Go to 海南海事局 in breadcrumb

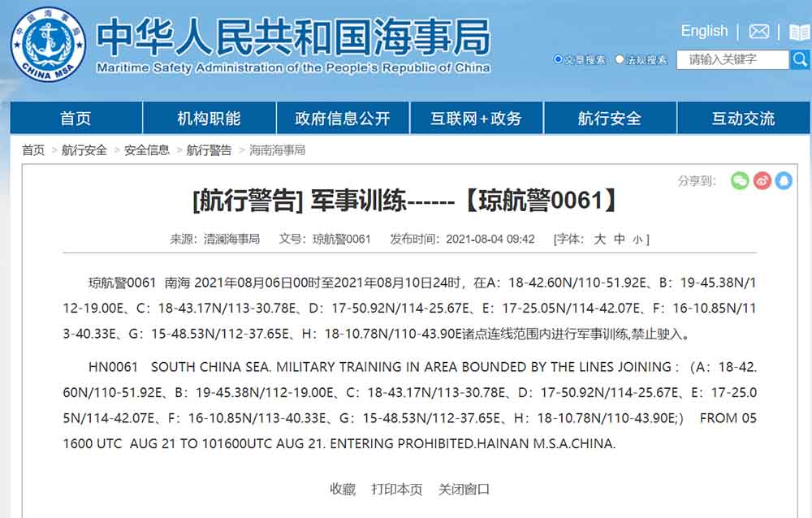pyautogui.click(x=277, y=150)
